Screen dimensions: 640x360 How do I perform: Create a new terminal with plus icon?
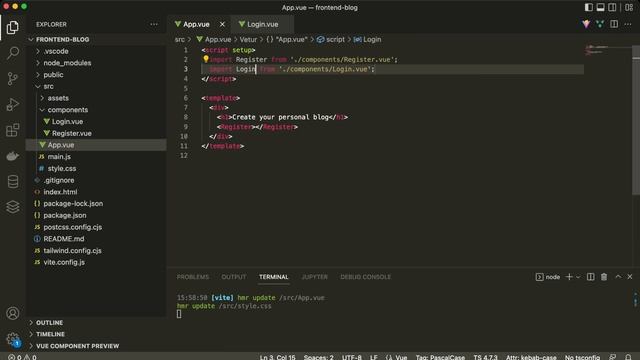(x=569, y=277)
